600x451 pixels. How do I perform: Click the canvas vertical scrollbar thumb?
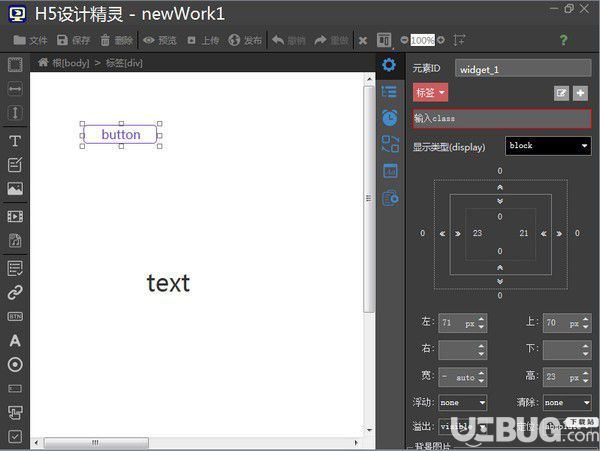coord(369,199)
